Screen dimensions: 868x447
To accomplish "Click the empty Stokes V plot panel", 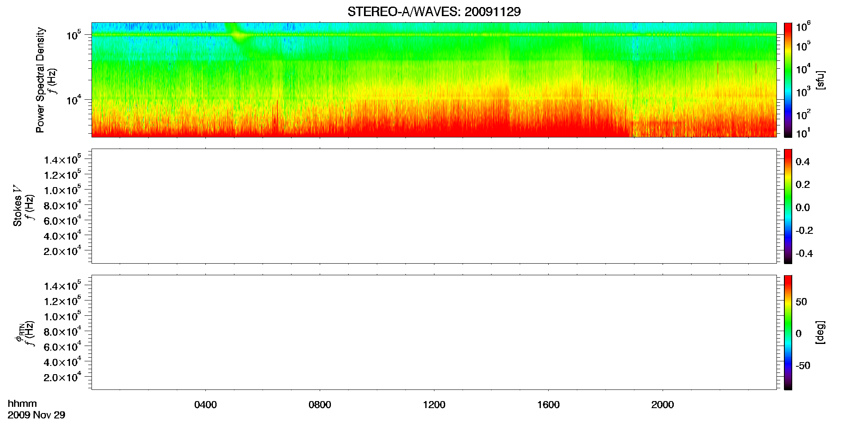I will coord(434,206).
